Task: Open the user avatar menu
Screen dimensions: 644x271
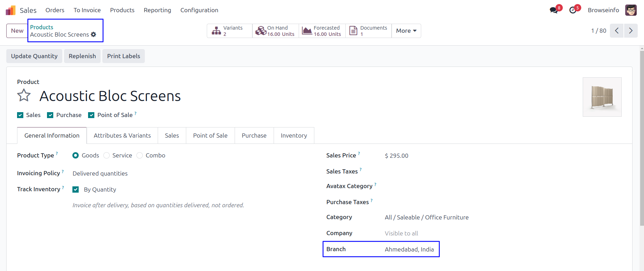Action: coord(631,10)
